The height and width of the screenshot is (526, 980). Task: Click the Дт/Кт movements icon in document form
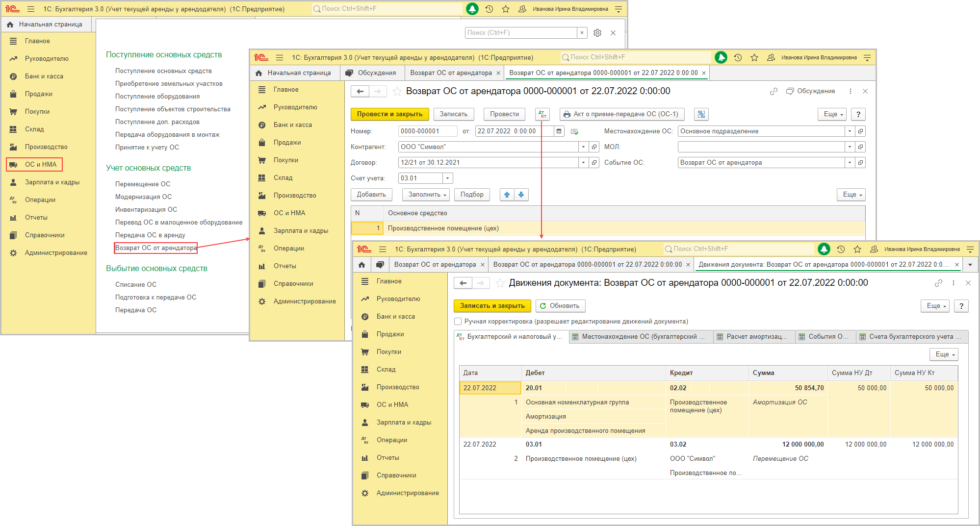click(x=542, y=114)
